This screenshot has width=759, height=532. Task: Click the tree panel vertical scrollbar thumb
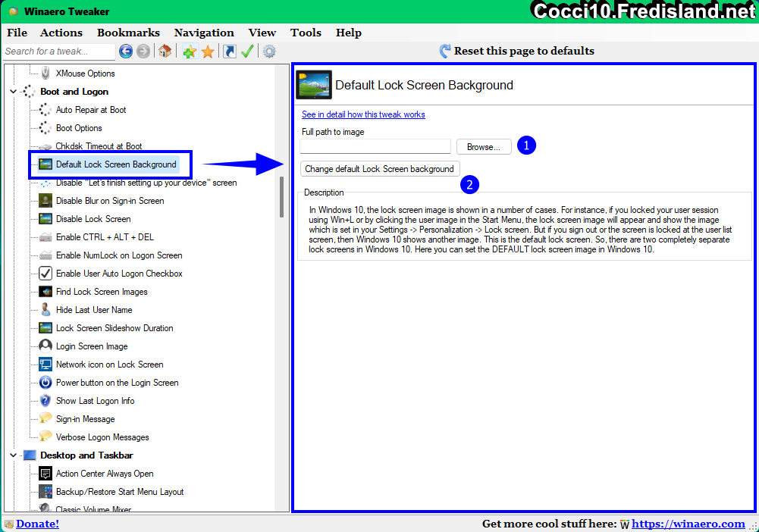click(281, 197)
